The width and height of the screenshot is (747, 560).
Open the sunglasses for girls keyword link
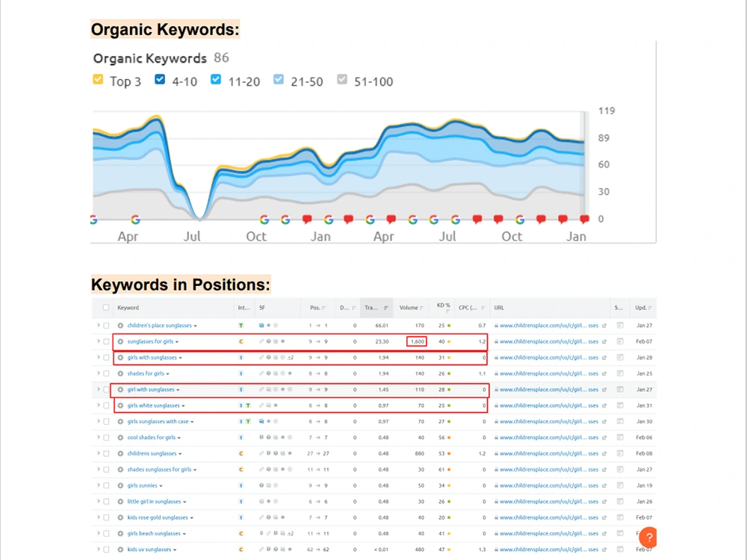coord(150,341)
